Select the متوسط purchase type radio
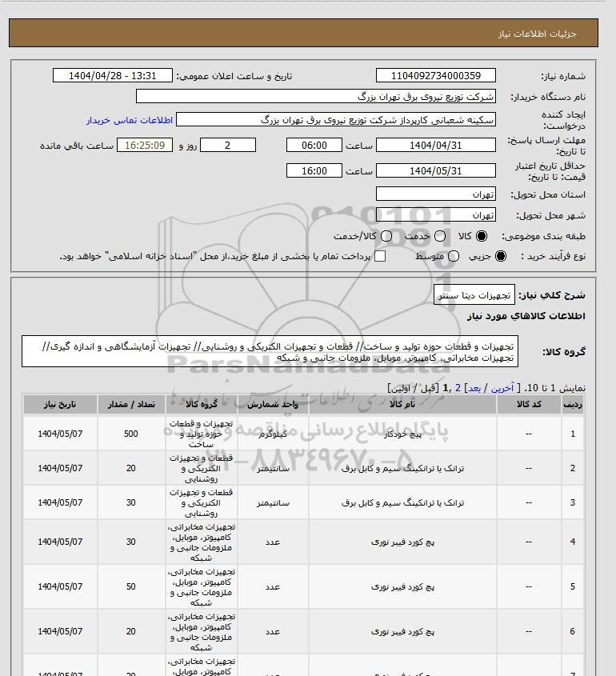The width and height of the screenshot is (616, 676). pos(453,256)
